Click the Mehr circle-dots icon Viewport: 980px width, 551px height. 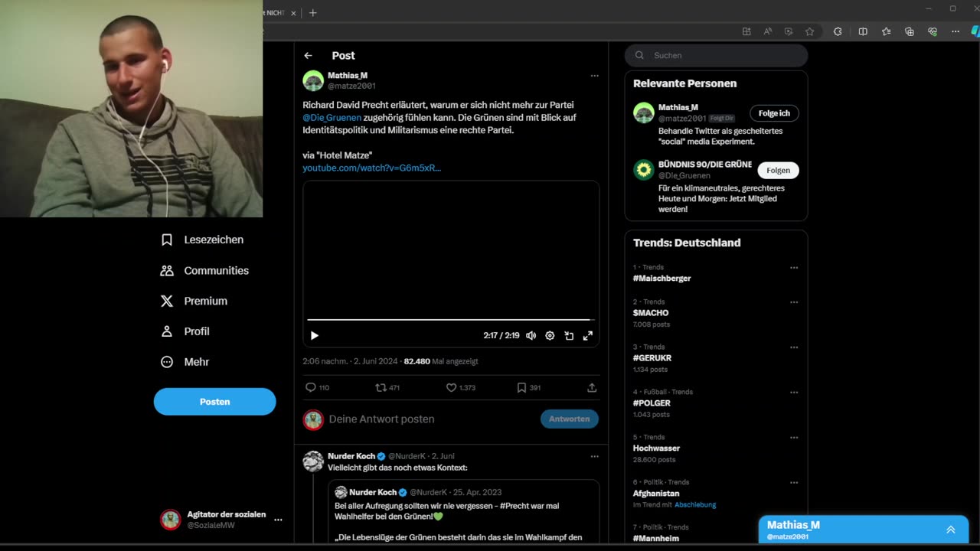pos(167,362)
